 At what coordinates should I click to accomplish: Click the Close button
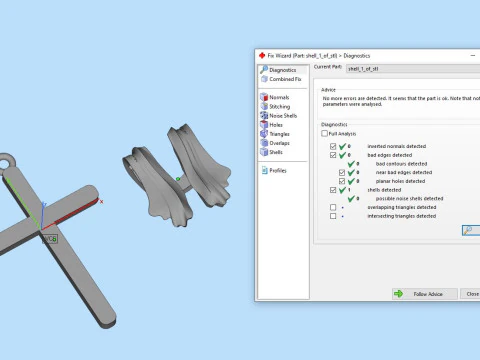coord(470,294)
